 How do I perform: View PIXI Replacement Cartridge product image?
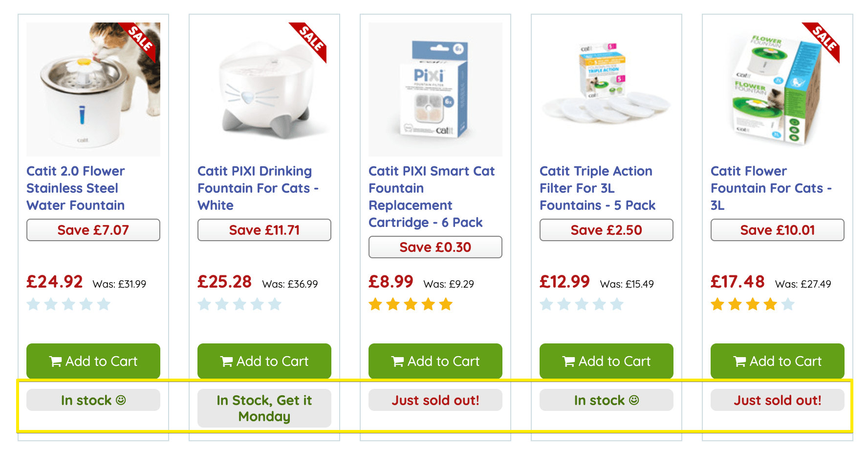(x=435, y=90)
